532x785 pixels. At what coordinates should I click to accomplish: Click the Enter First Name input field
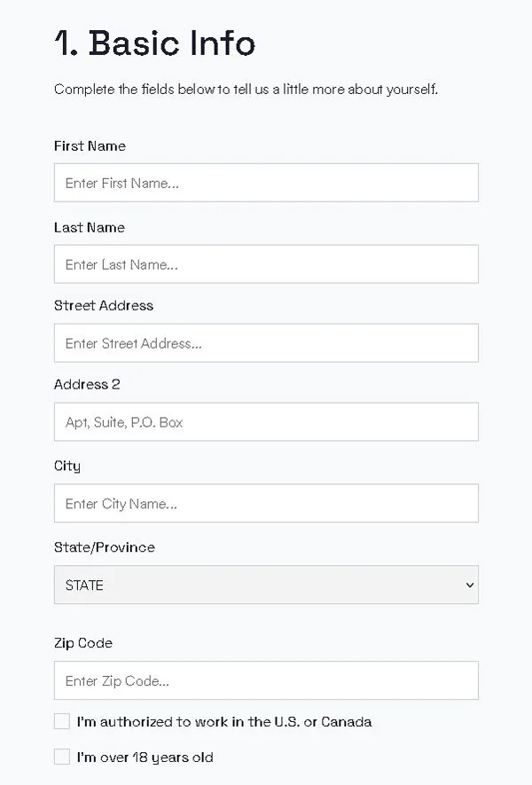click(x=266, y=183)
